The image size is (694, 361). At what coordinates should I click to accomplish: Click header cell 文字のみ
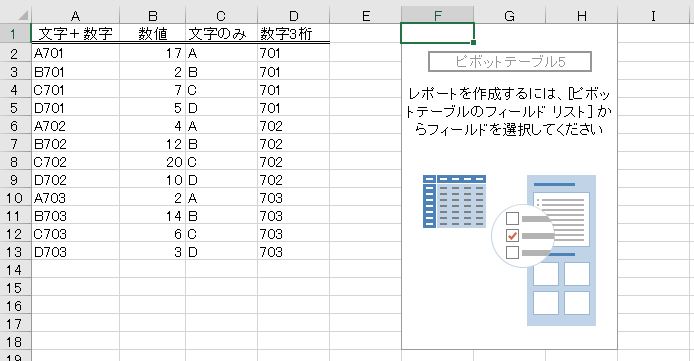pos(221,34)
